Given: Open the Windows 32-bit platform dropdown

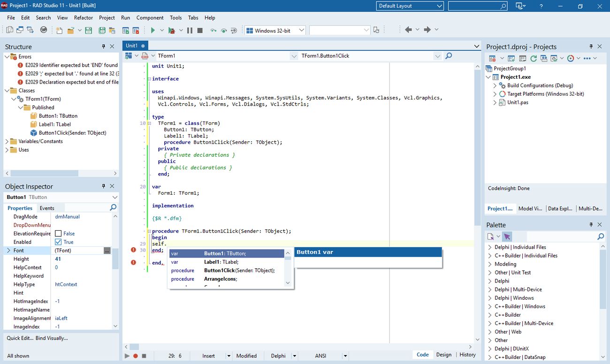Looking at the screenshot, I should [x=301, y=30].
